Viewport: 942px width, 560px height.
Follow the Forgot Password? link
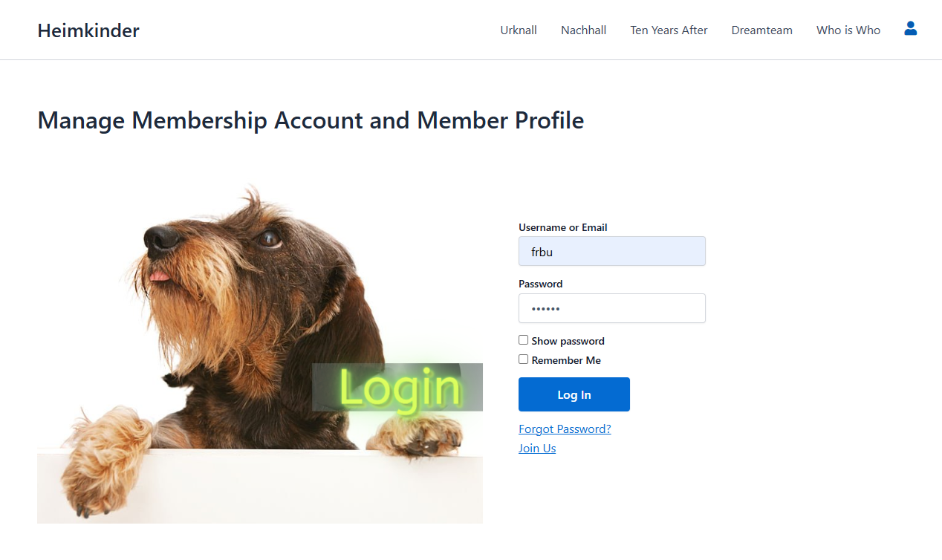pos(565,429)
